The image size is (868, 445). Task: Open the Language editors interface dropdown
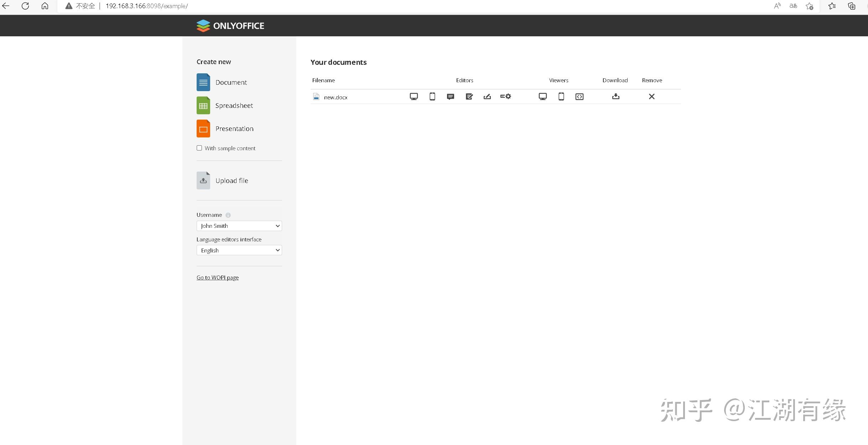(x=239, y=250)
